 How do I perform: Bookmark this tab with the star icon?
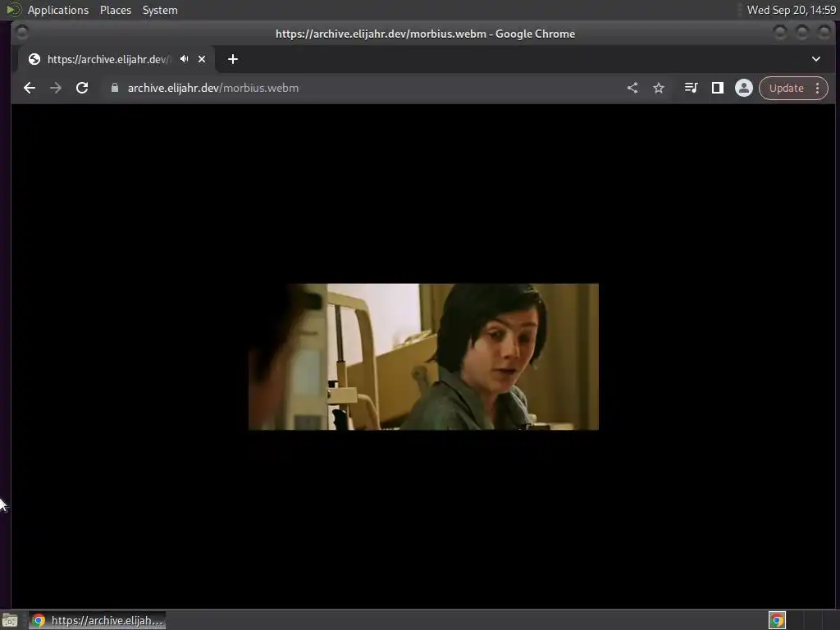(x=659, y=88)
